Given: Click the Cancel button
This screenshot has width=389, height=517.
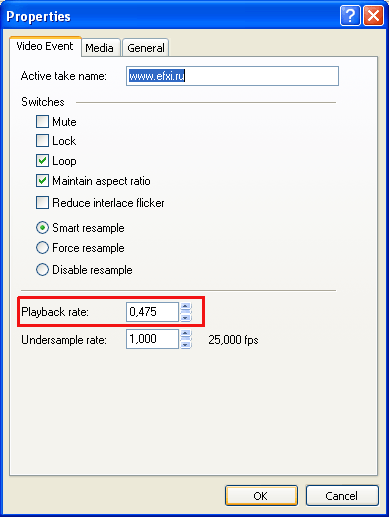Looking at the screenshot, I should [342, 496].
